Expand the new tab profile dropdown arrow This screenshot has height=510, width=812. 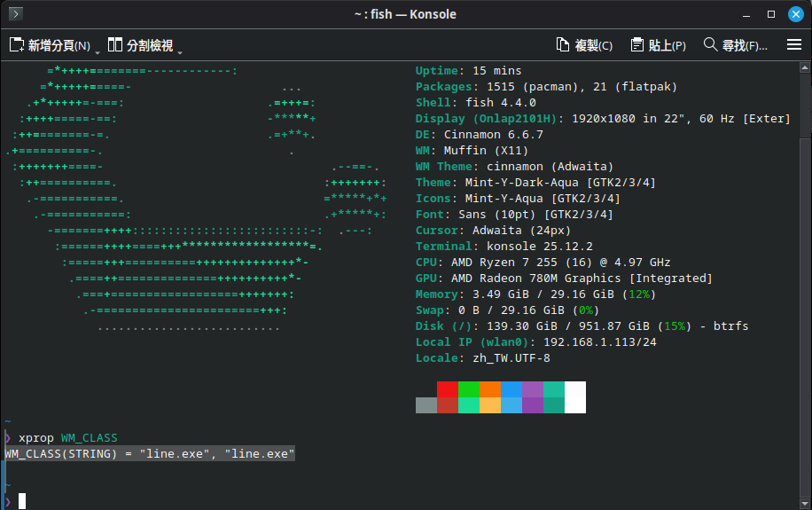click(98, 51)
